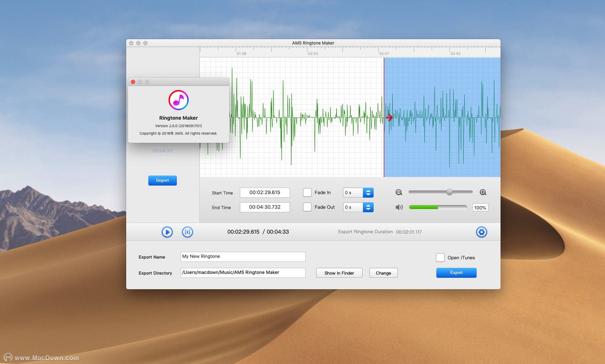The width and height of the screenshot is (605, 364).
Task: Click the 100% volume value box
Action: (480, 208)
